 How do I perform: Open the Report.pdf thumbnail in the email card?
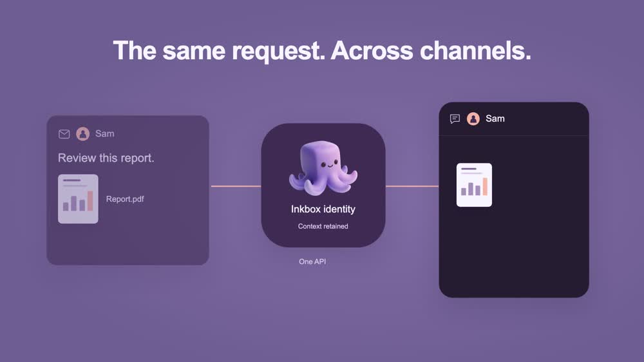[x=78, y=199]
